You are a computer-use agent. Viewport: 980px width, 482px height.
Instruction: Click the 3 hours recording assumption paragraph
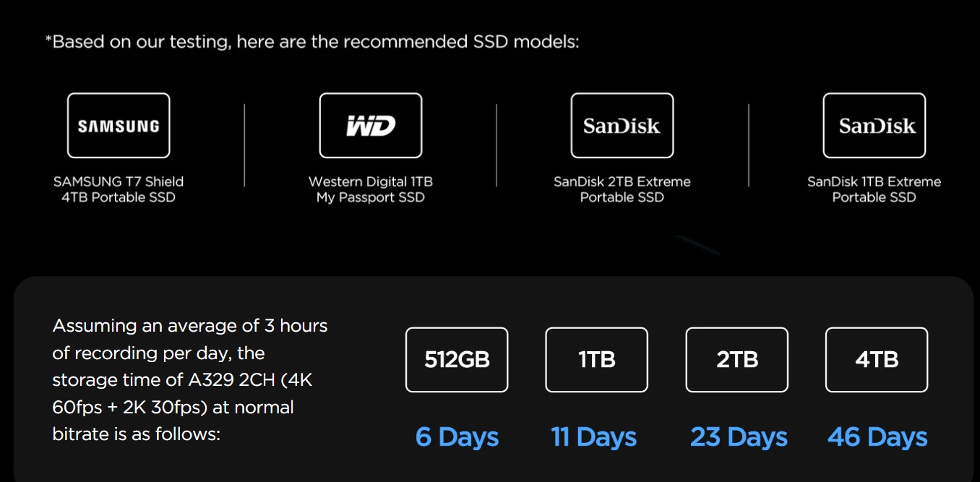tap(189, 380)
